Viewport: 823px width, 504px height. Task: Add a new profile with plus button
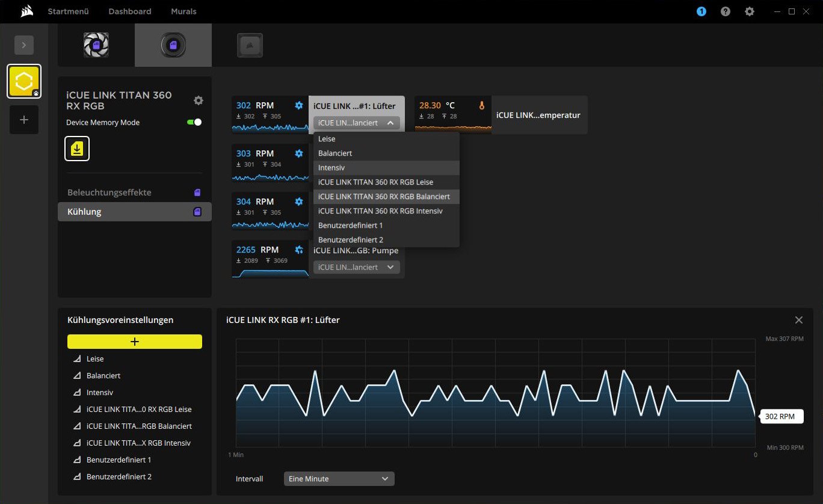[x=24, y=120]
